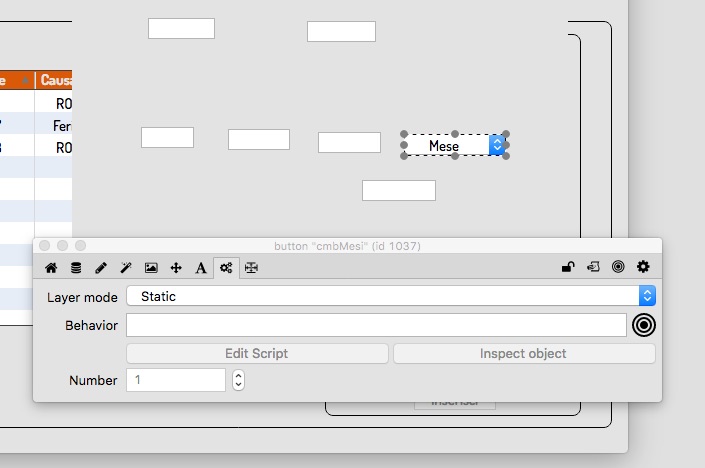
Task: Open the Mese combo box arrows
Action: click(x=497, y=145)
